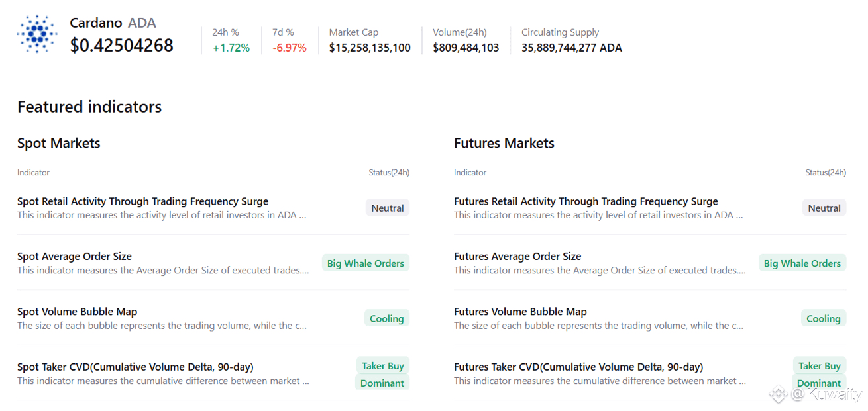Open Futures Retail Activity Through Trading Frequency Surge
This screenshot has height=411, width=868.
tap(586, 201)
